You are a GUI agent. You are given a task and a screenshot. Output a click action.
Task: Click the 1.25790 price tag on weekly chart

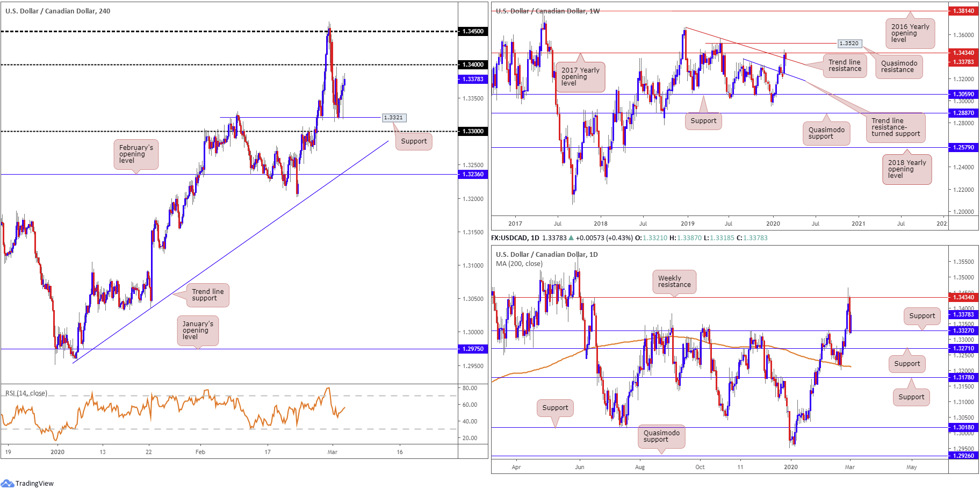[x=963, y=147]
